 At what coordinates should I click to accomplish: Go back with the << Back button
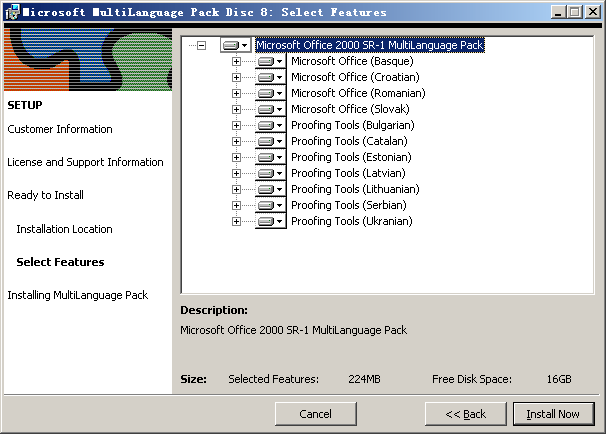tap(465, 414)
